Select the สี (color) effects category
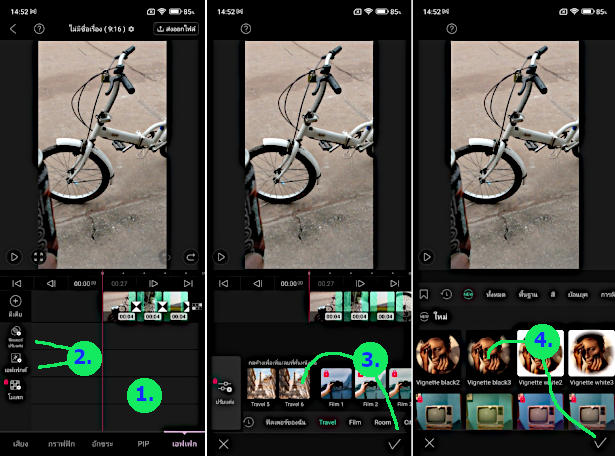 [x=553, y=294]
